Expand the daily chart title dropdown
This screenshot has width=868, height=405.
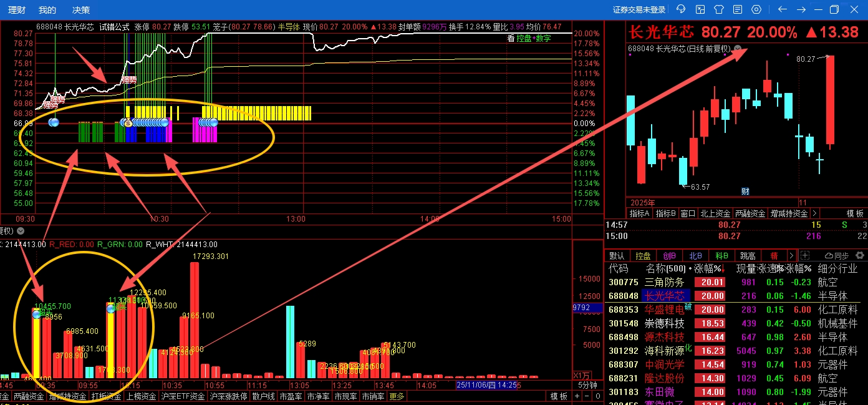[x=738, y=49]
